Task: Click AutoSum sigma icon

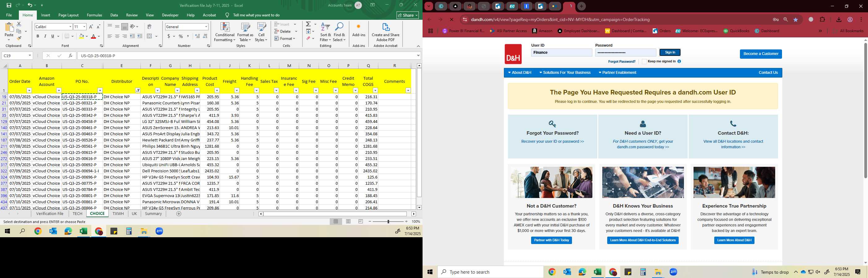Action: coord(308,24)
